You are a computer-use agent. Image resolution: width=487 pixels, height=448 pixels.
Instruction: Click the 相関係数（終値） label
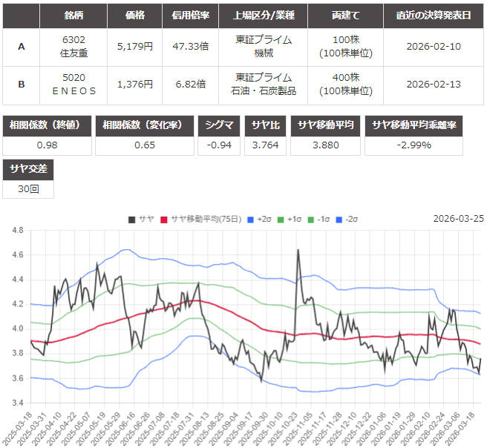[x=48, y=125]
